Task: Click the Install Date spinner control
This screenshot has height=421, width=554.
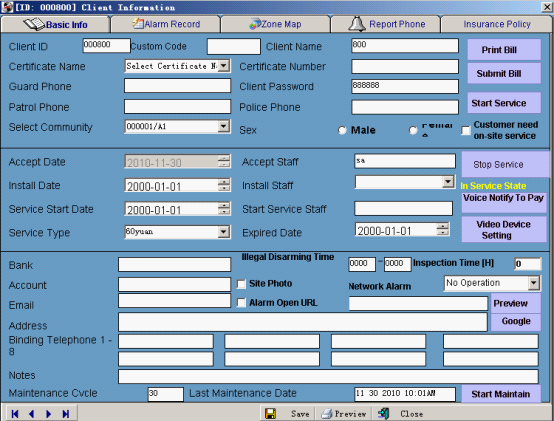Action: point(224,185)
